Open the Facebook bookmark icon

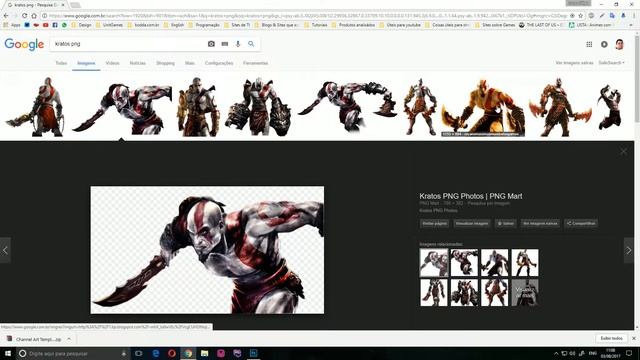point(55,25)
